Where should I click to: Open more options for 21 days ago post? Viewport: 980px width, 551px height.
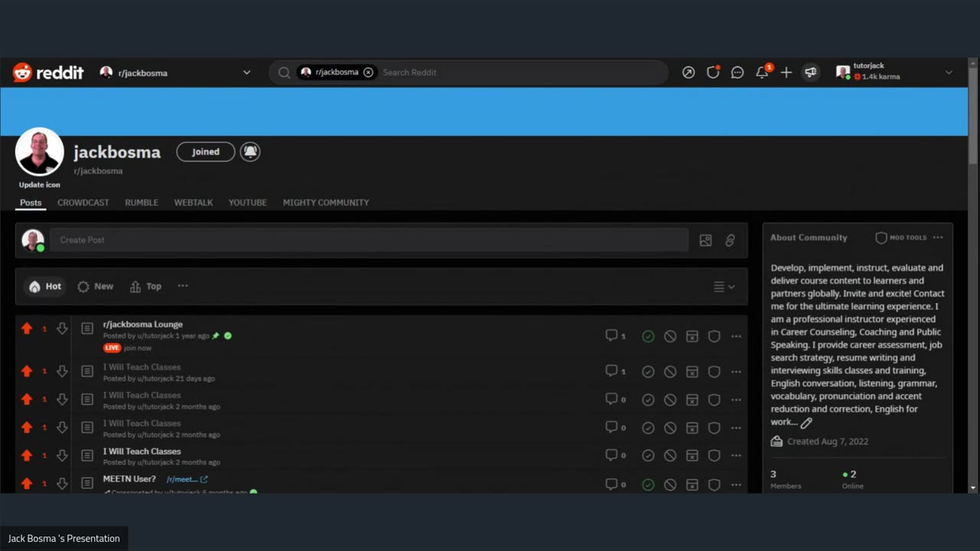(736, 372)
